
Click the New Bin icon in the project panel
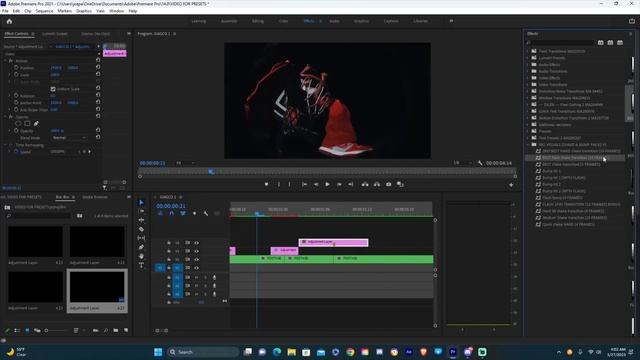(116, 330)
